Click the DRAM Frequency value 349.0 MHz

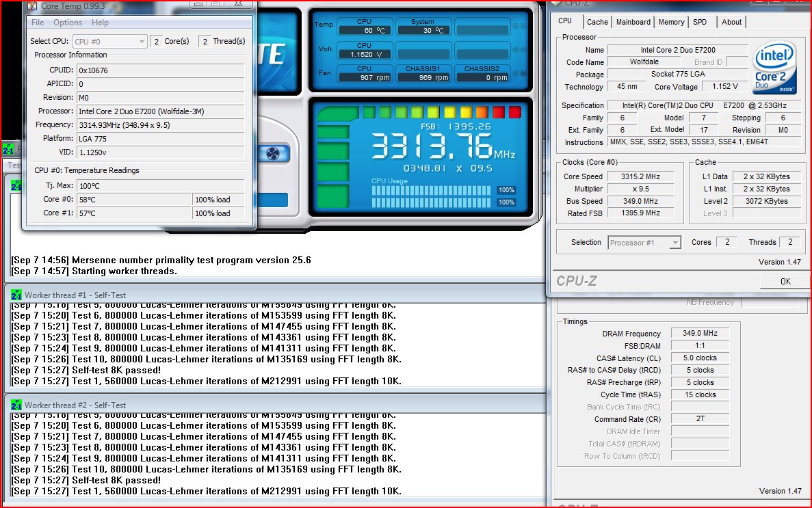pos(700,333)
